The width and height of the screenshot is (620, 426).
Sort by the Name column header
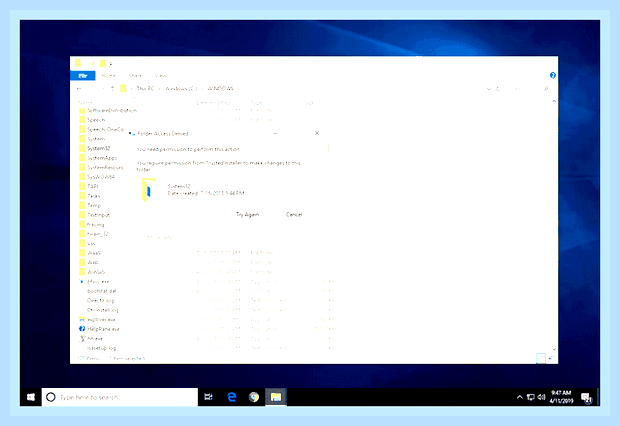point(85,103)
